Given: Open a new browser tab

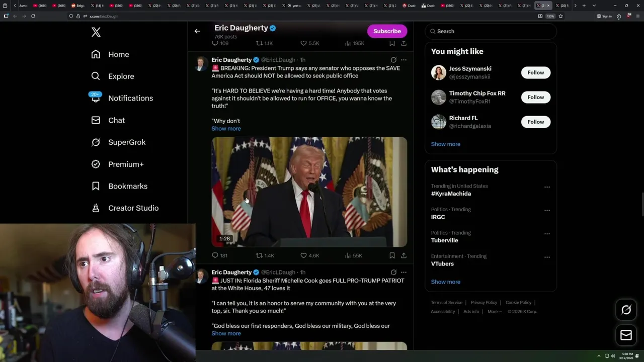Looking at the screenshot, I should point(584,6).
